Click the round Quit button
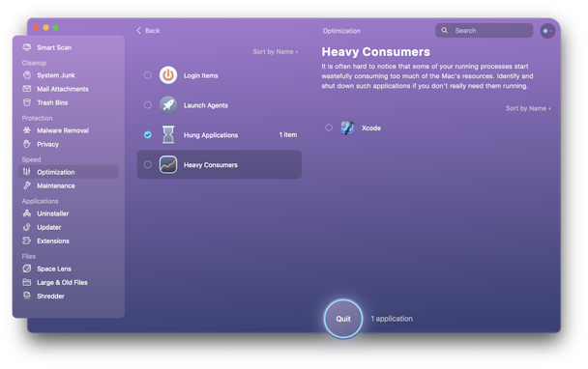Viewport: 588px width, 369px height. (343, 319)
